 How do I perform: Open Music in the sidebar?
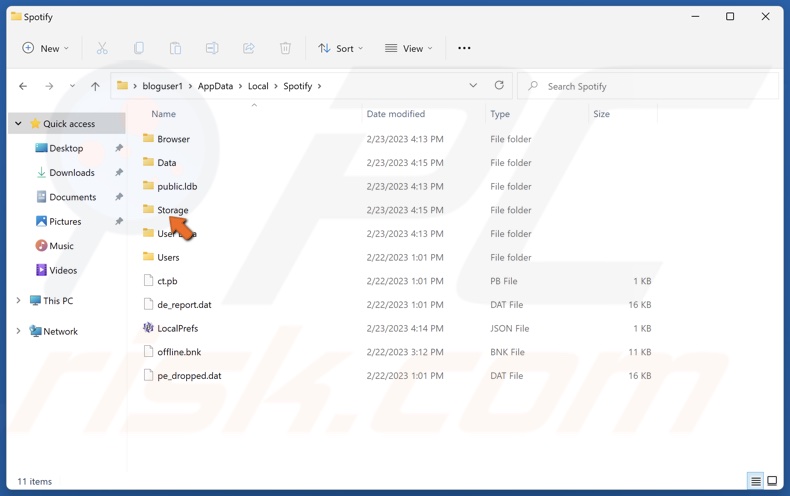pyautogui.click(x=61, y=246)
